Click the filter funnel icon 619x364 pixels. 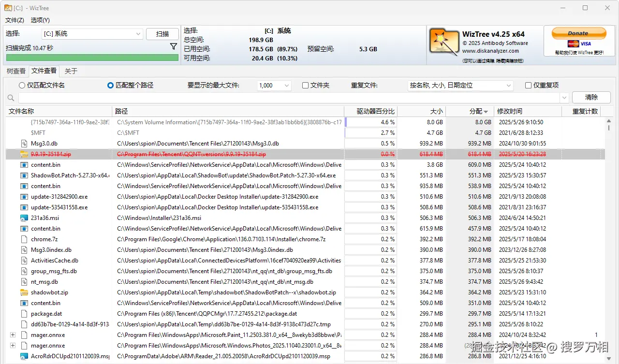coord(174,46)
